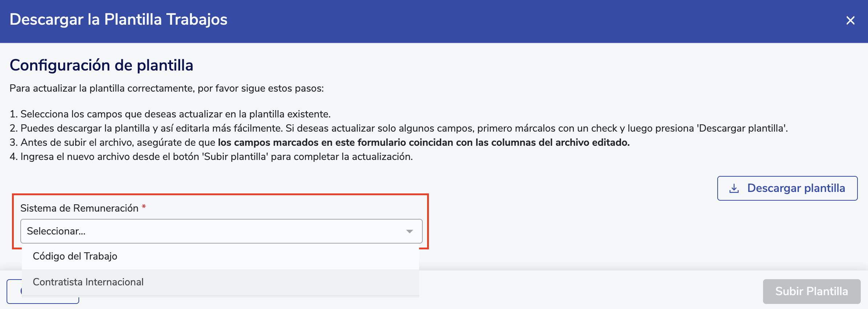Close the Descargar la Plantilla Trabajos dialog
Viewport: 868px width, 309px height.
tap(850, 20)
